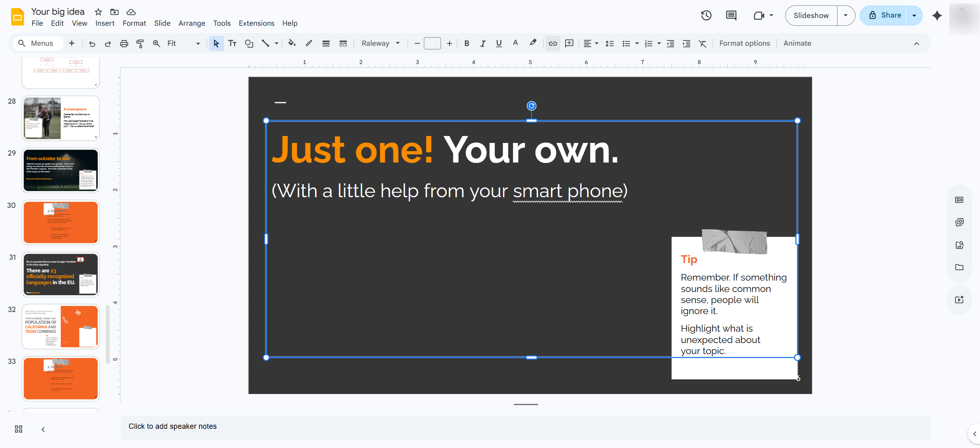The image size is (980, 448).
Task: Select slide 31 thumbnail
Action: tap(60, 274)
